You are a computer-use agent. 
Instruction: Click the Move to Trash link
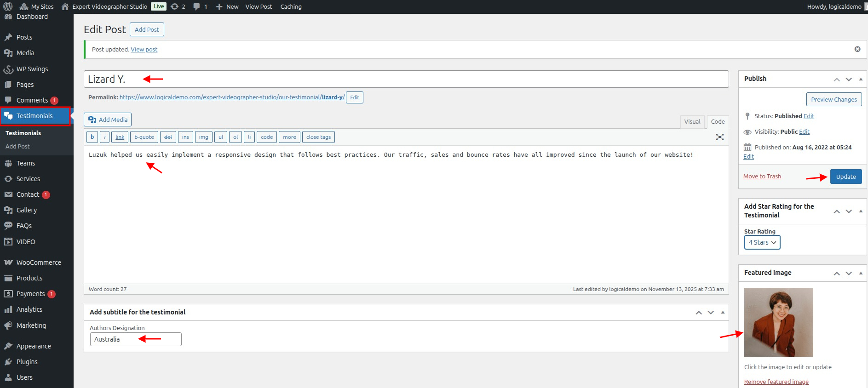pos(762,177)
